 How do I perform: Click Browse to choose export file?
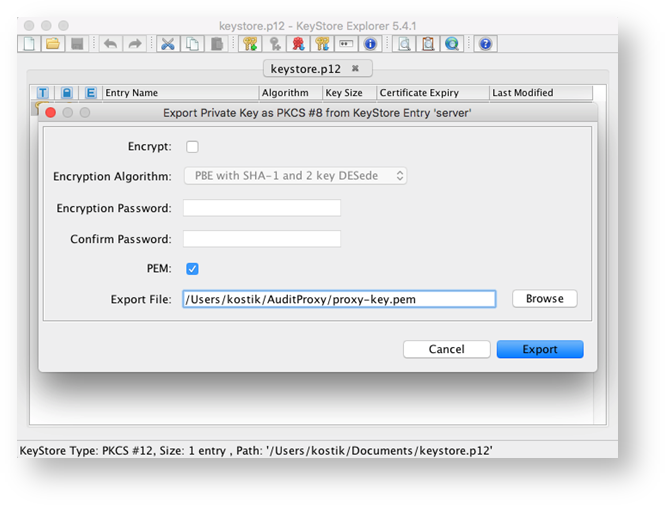[544, 299]
